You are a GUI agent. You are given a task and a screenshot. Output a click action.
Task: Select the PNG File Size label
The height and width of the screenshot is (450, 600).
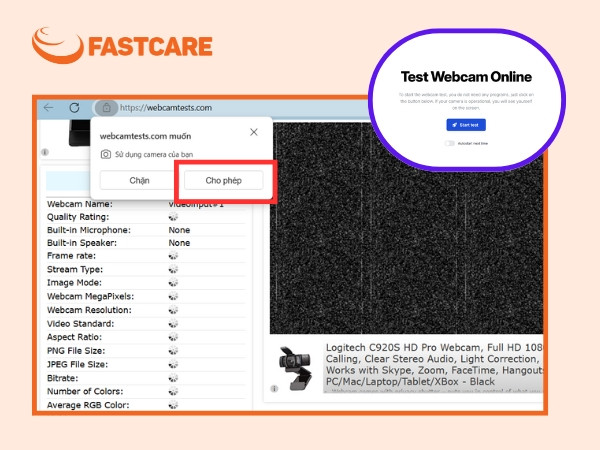click(76, 351)
